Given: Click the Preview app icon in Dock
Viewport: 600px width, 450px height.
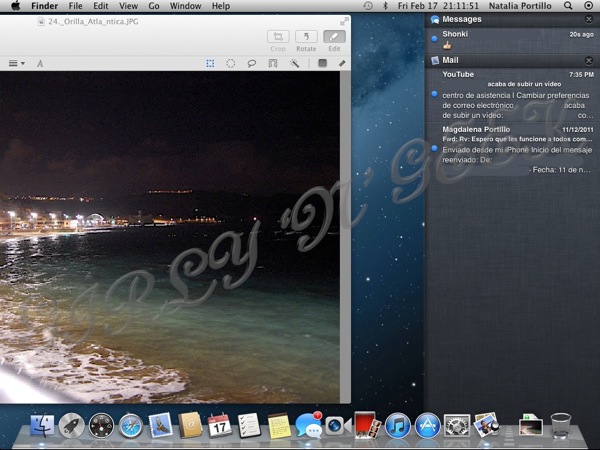Looking at the screenshot, I should [486, 425].
